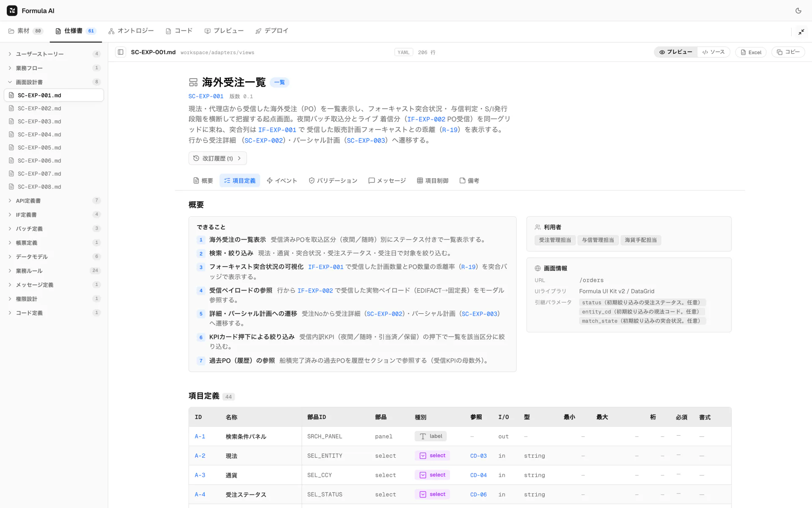Jump to the メッセージ section tab
Screen dimensions: 812x508
[x=387, y=181]
